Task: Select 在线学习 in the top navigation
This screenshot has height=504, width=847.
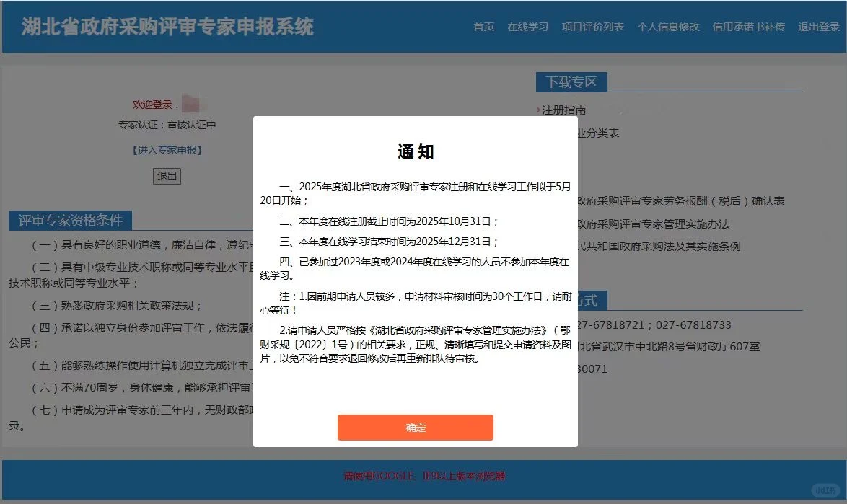Action: [527, 27]
